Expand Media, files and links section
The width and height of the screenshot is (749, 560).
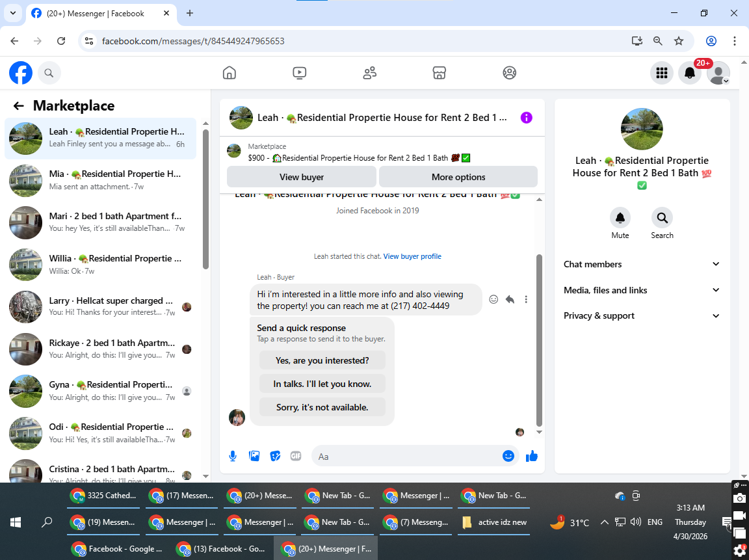point(642,290)
